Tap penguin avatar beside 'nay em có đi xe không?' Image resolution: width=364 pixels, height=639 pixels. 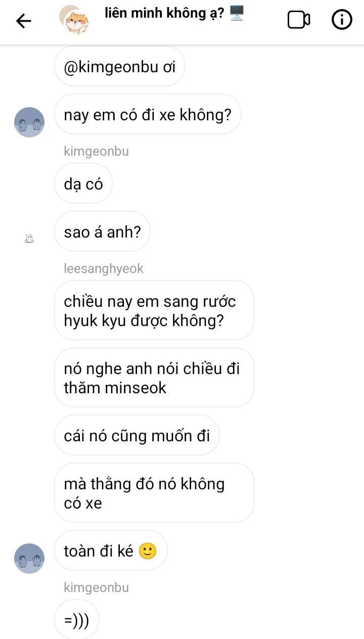point(29,122)
